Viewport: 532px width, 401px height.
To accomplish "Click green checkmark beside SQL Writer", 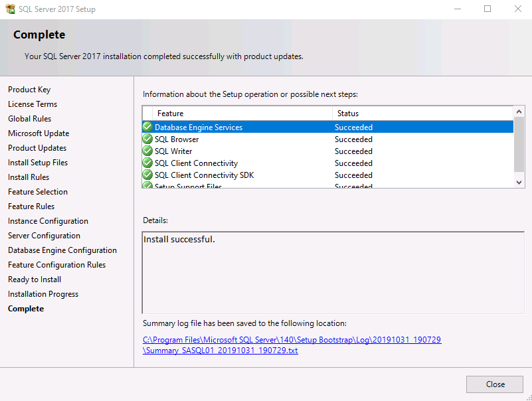I will (x=147, y=151).
